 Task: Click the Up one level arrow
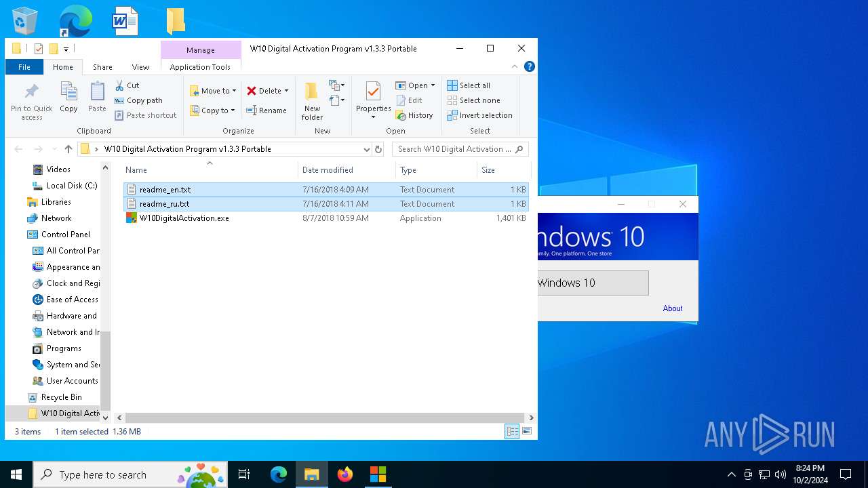pos(68,149)
